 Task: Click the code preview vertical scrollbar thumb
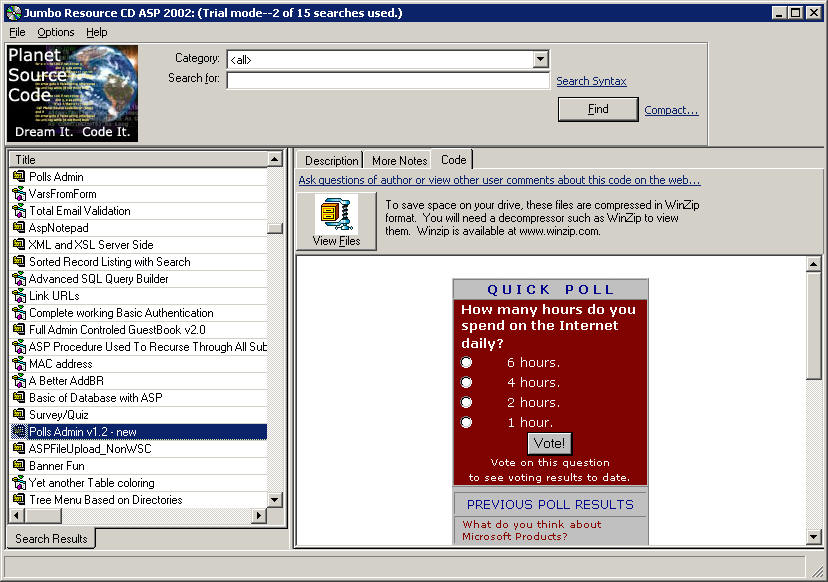pos(813,325)
